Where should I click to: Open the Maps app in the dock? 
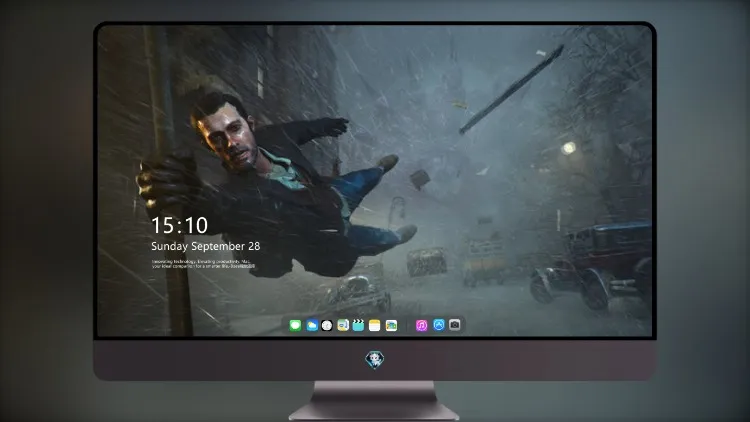343,325
